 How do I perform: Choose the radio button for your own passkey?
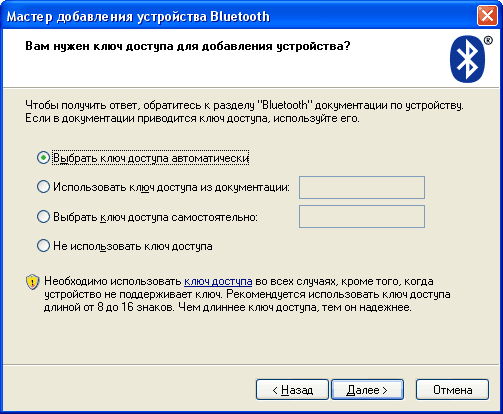click(43, 217)
